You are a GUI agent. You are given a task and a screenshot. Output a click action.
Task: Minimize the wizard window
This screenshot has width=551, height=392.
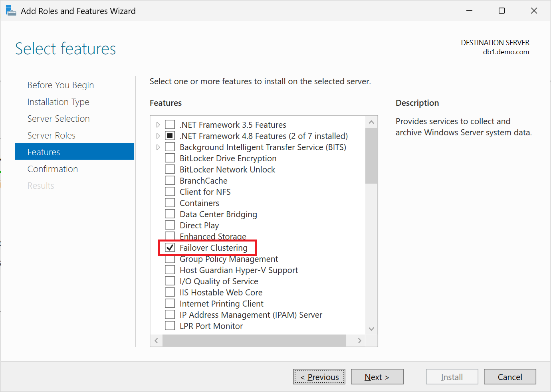(x=470, y=11)
